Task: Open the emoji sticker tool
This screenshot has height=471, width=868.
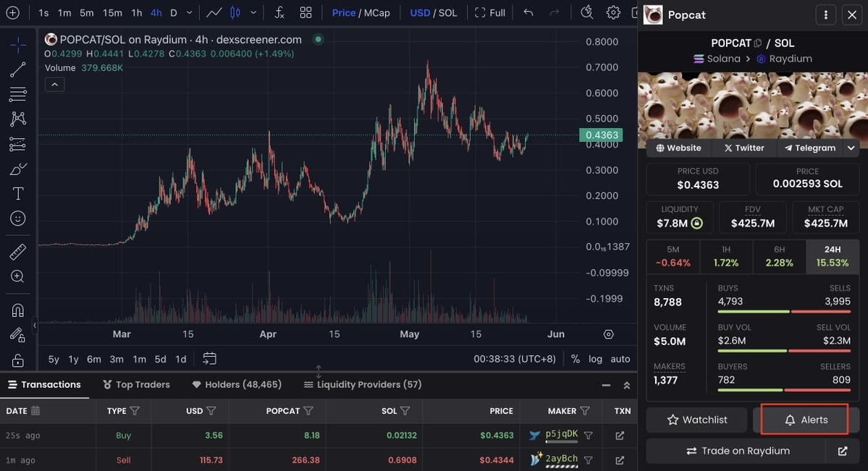Action: click(18, 218)
